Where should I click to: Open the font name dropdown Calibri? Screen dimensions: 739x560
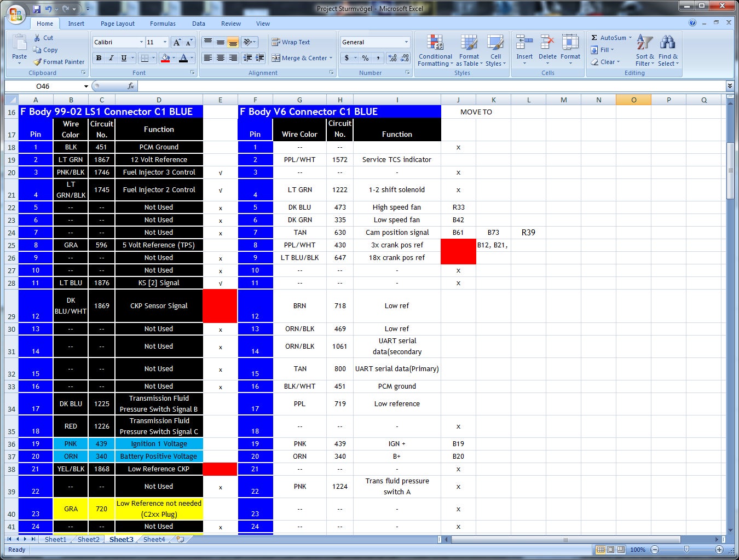[141, 42]
